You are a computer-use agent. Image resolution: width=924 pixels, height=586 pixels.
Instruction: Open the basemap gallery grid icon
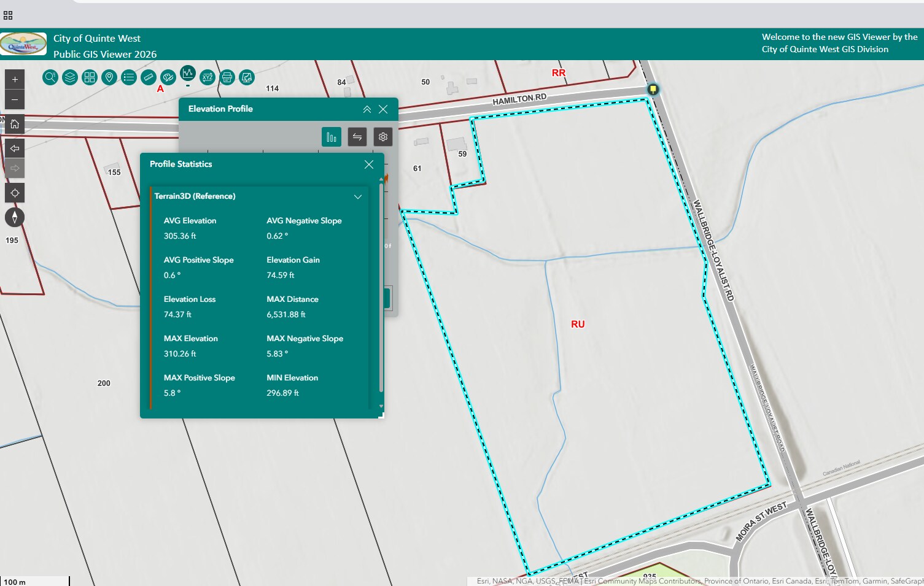click(90, 77)
